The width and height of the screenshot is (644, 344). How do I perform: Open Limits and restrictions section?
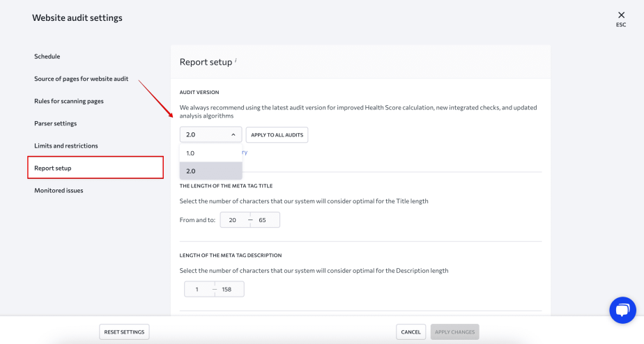coord(66,146)
